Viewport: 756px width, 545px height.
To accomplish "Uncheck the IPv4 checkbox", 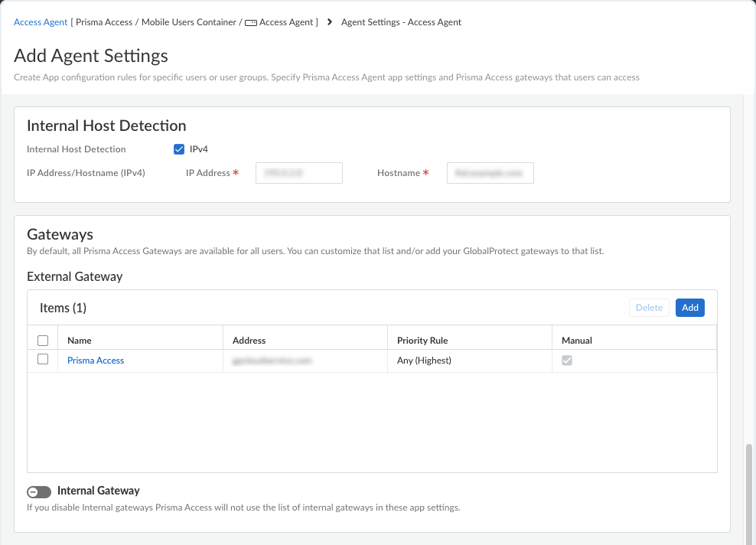I will click(x=179, y=149).
